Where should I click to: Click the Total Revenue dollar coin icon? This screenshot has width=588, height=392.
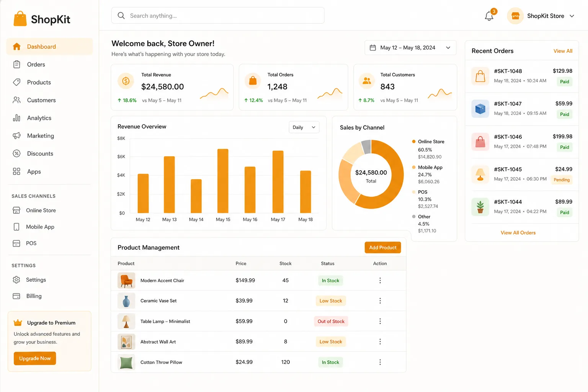126,81
